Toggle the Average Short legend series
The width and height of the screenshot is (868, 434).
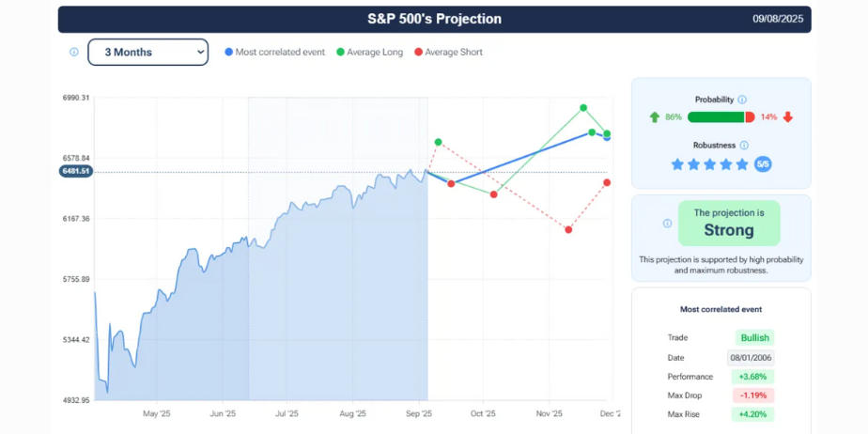449,53
